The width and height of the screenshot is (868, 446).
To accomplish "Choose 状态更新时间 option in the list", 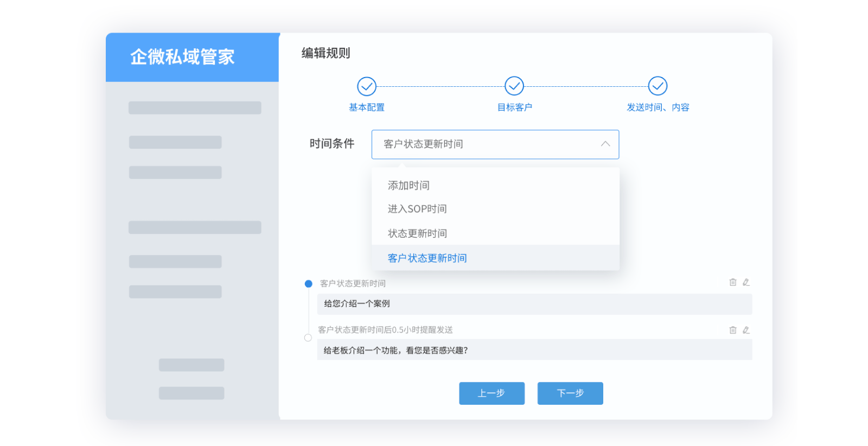I will point(417,233).
